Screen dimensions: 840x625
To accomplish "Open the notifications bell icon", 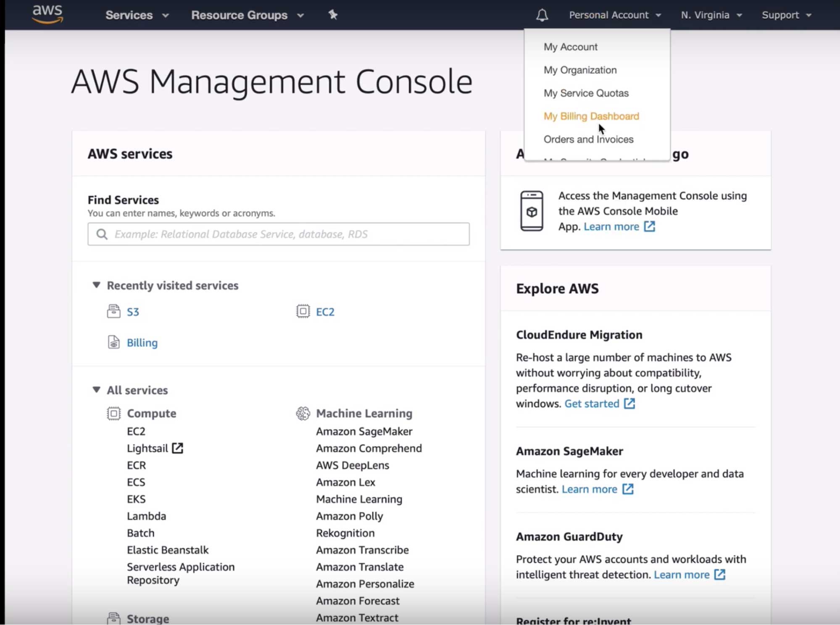I will [542, 15].
